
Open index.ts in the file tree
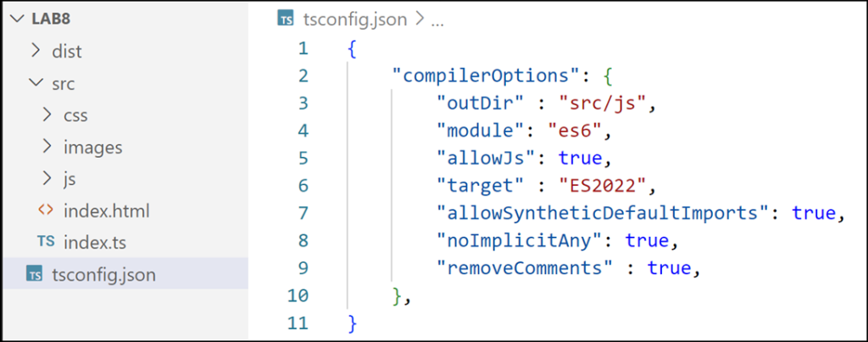point(95,243)
